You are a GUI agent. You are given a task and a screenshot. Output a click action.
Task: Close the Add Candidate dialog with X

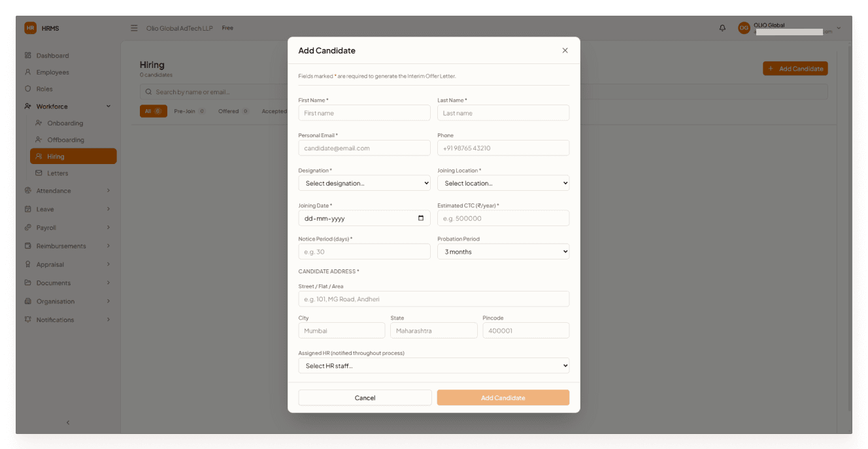coord(565,50)
